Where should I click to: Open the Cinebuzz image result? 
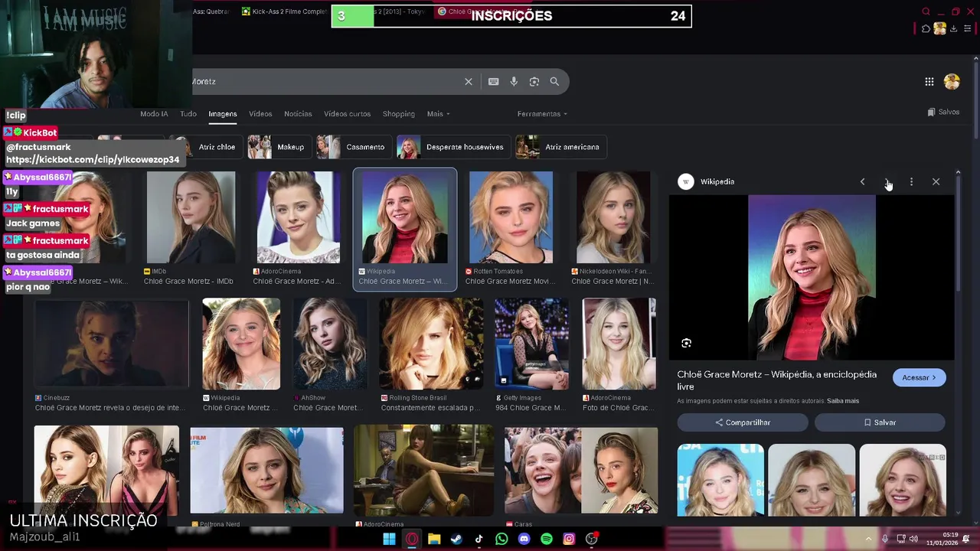point(111,344)
